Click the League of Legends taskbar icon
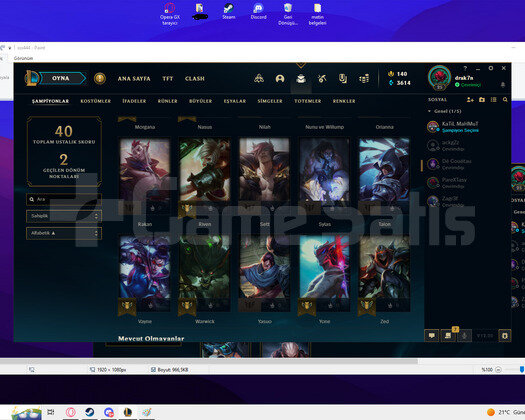Image resolution: width=525 pixels, height=420 pixels. coord(128,412)
